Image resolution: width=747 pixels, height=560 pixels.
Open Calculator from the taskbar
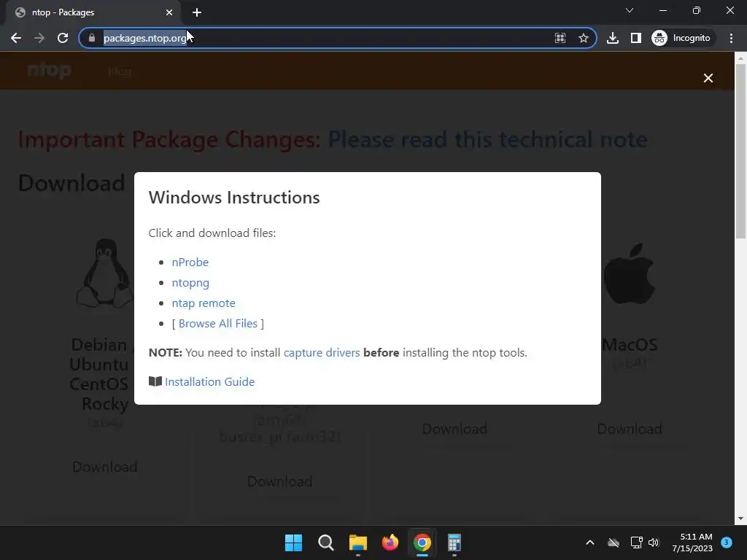point(454,542)
